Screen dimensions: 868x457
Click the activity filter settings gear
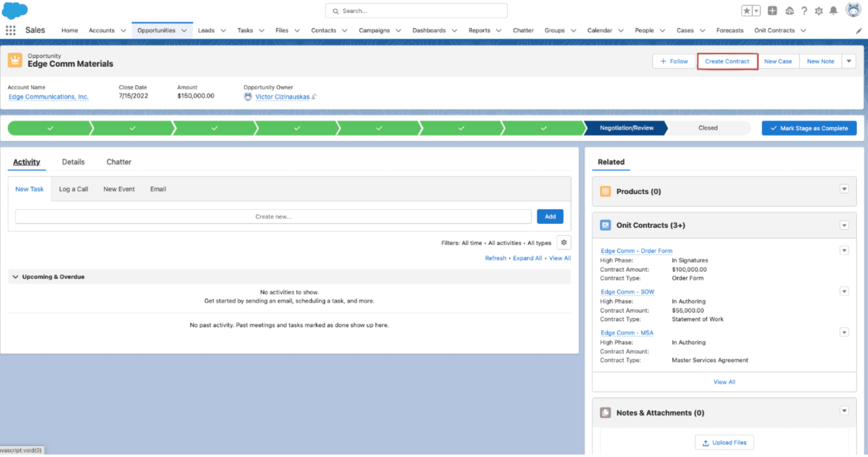click(564, 243)
